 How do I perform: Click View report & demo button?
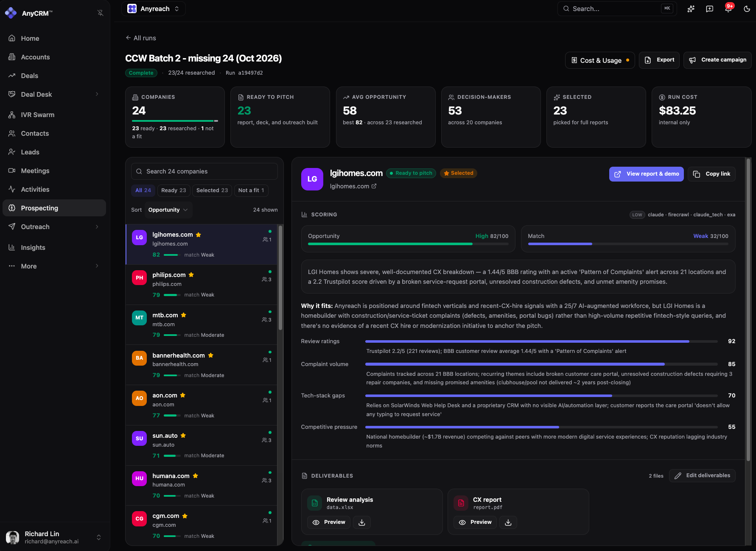647,174
